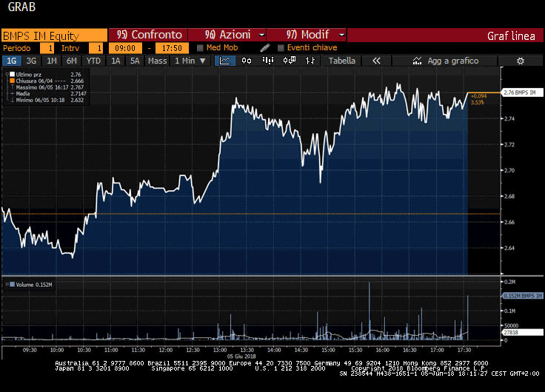Image resolution: width=545 pixels, height=392 pixels.
Task: Click the Volume legend square icon
Action: (10, 284)
